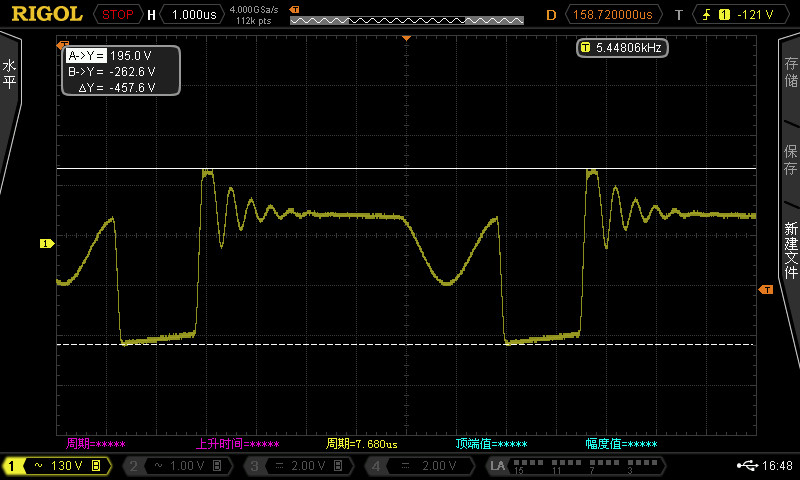Click the waveform memory position bar

(x=406, y=19)
